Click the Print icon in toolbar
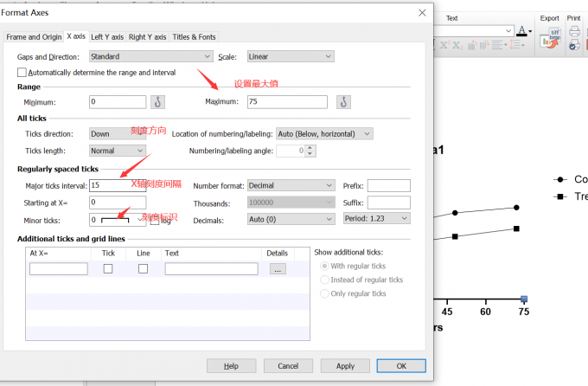This screenshot has width=588, height=386. (x=573, y=30)
